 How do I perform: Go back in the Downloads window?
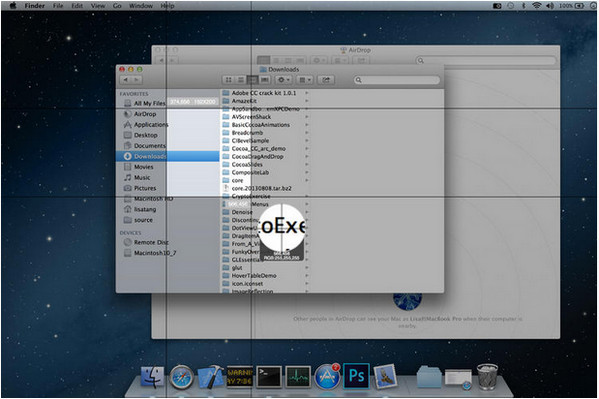pyautogui.click(x=126, y=80)
